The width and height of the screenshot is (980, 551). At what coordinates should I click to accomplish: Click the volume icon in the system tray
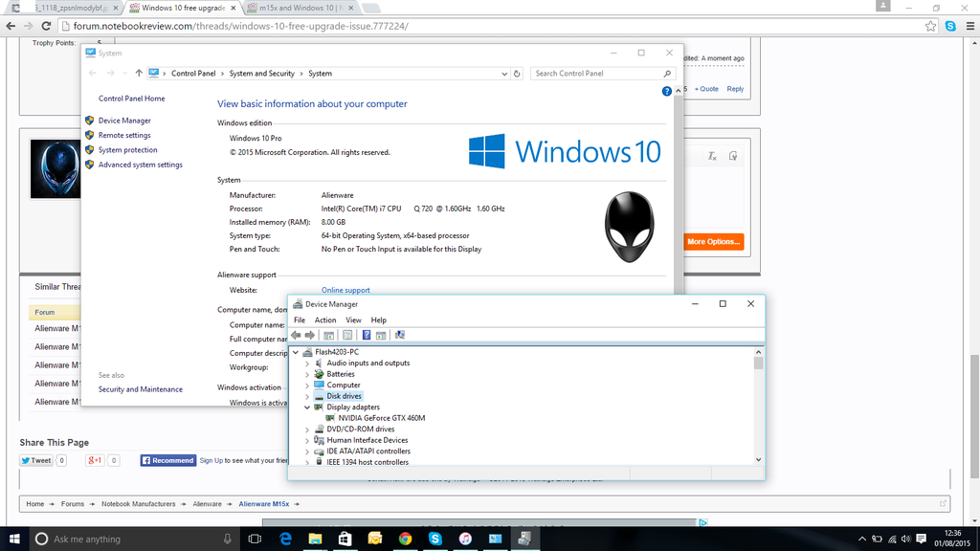coord(905,539)
